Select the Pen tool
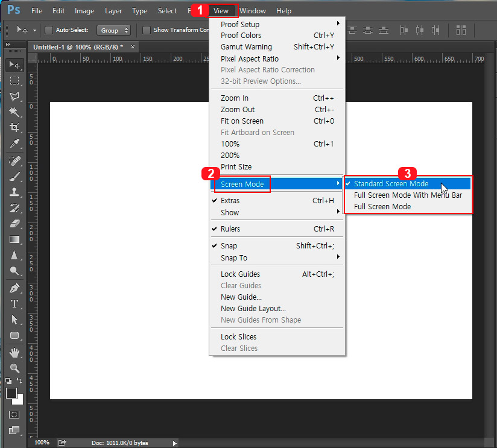497x448 pixels. tap(14, 288)
